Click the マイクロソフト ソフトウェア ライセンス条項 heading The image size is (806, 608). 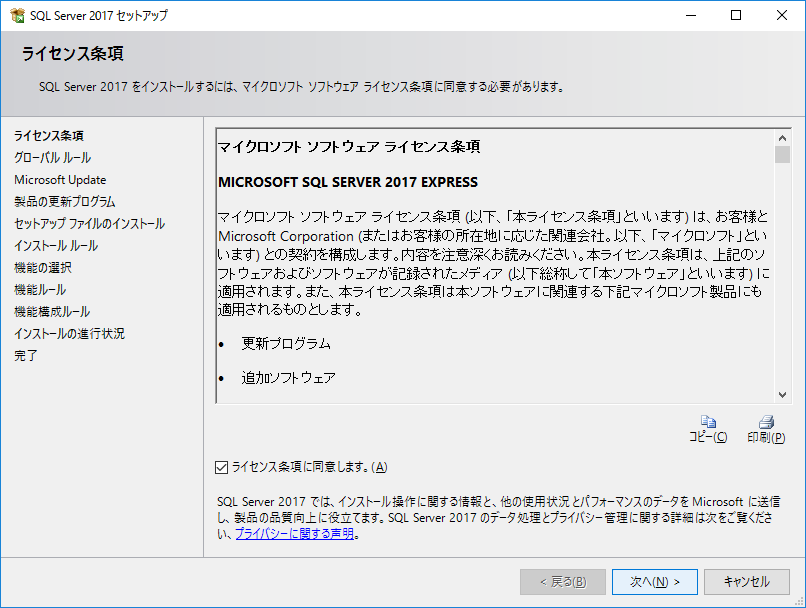349,147
